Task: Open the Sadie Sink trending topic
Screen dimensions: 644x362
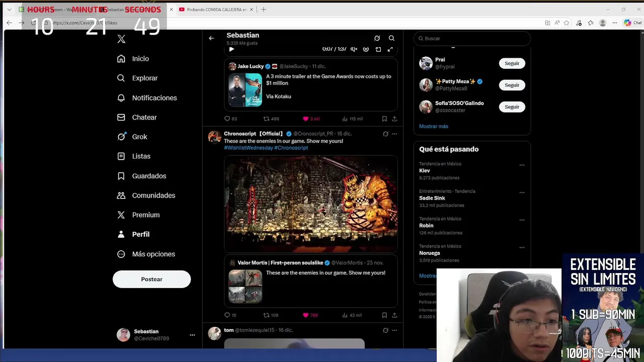Action: 472,198
